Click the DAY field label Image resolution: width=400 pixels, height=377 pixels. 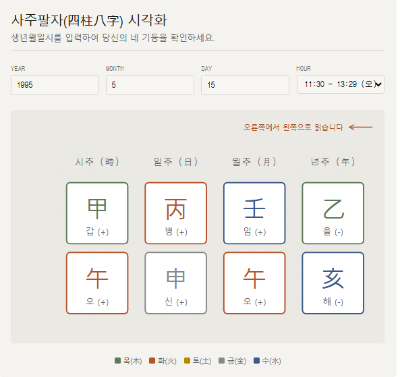[x=207, y=69]
